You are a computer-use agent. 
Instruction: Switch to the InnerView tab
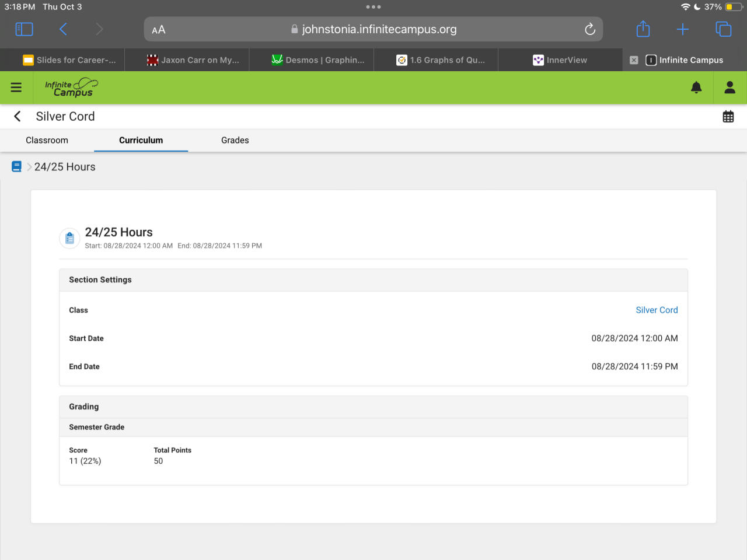click(x=560, y=60)
